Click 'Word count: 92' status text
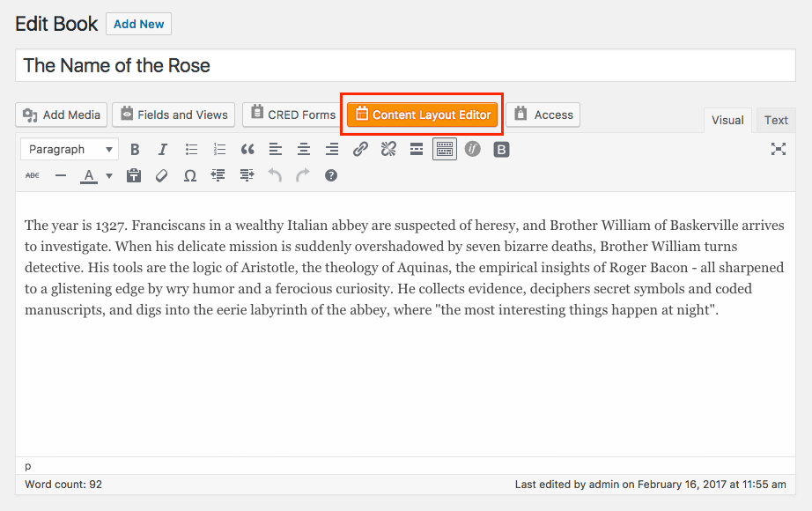Image resolution: width=812 pixels, height=511 pixels. coord(63,485)
